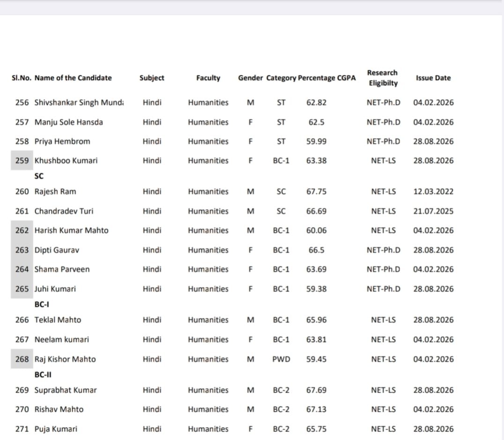The height and width of the screenshot is (440, 504).
Task: Click the name Chandradev Turi
Action: 64,211
